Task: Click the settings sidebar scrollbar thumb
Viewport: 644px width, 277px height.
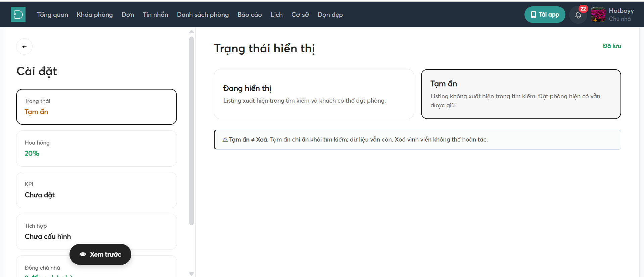Action: [x=192, y=131]
